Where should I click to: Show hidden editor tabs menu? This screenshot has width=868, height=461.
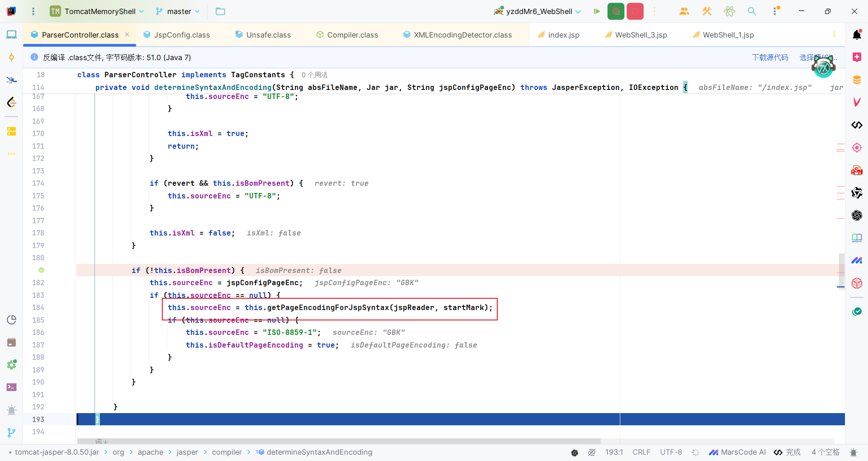click(834, 35)
